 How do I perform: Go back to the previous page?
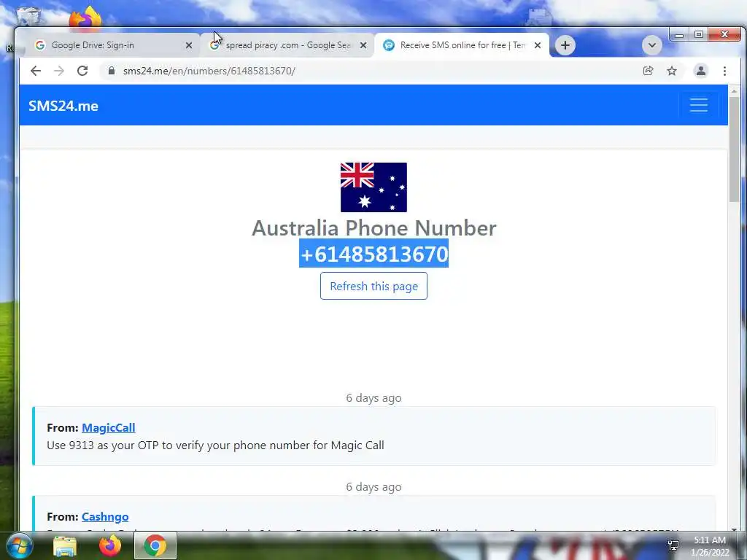[x=36, y=71]
